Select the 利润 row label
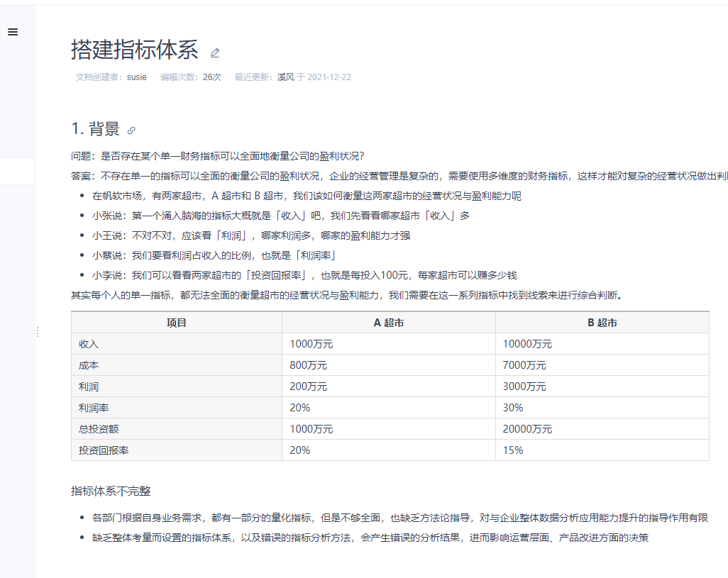Viewport: 728px width, 578px height. (x=89, y=387)
